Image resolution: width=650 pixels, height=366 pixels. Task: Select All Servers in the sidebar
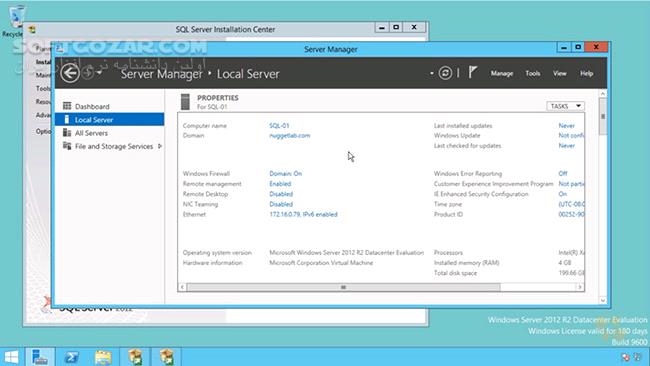(109, 133)
